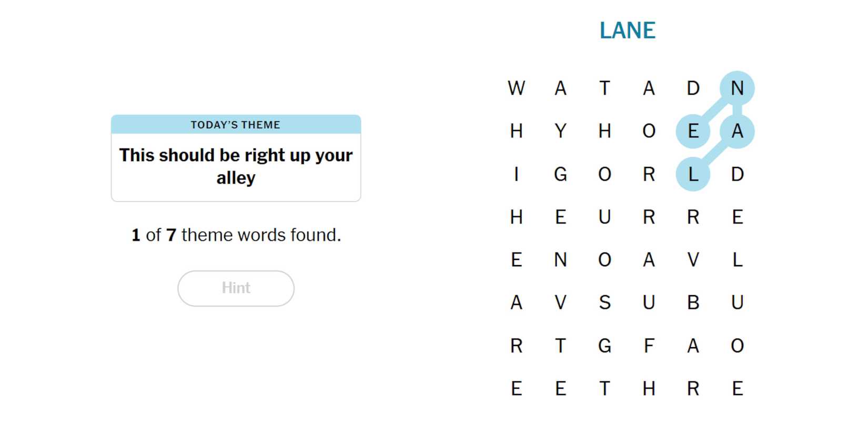The height and width of the screenshot is (434, 868).
Task: Select the T in the bottom row
Action: pyautogui.click(x=604, y=389)
